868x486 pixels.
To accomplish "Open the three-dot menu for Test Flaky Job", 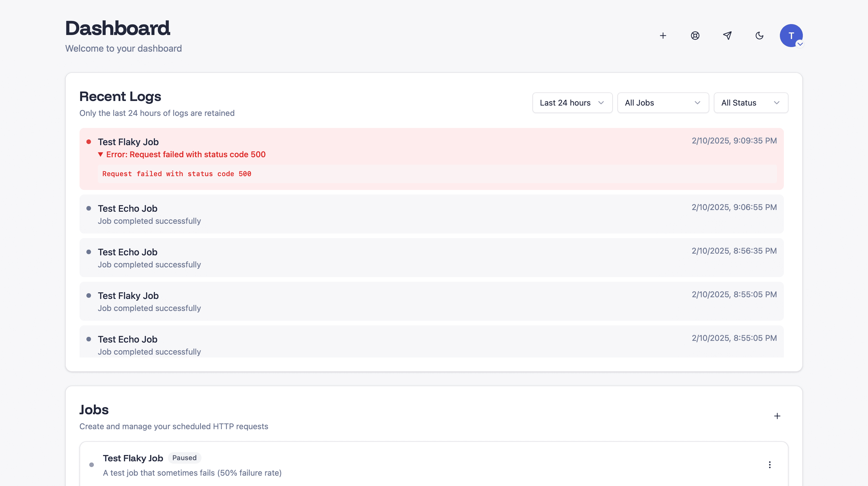I will (770, 465).
